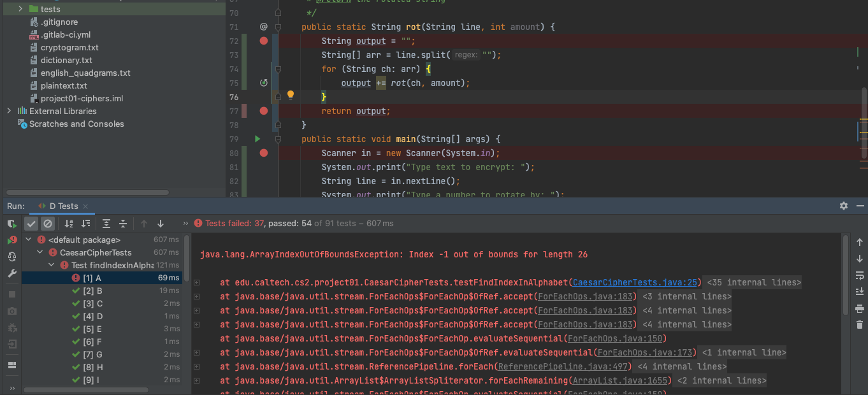Click green run arrow beside main method

257,139
